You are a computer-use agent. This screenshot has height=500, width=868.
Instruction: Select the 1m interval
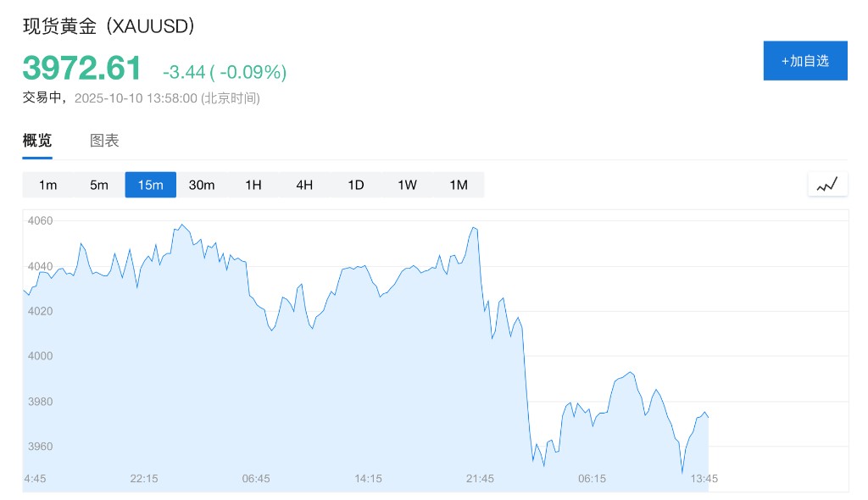tap(48, 185)
